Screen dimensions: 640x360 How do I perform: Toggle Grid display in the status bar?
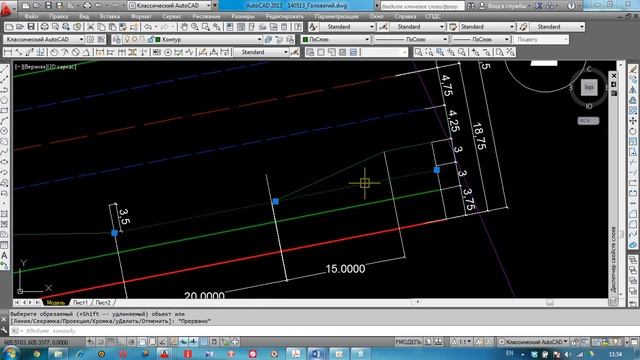(111, 342)
